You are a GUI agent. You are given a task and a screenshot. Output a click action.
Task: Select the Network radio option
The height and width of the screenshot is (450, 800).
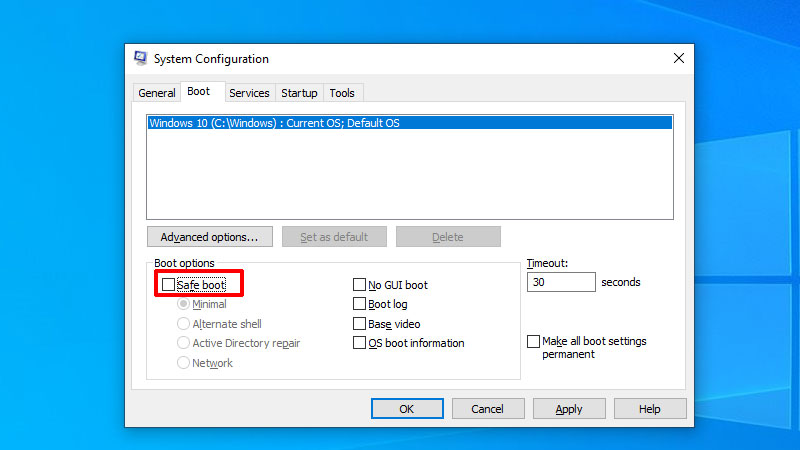(183, 363)
